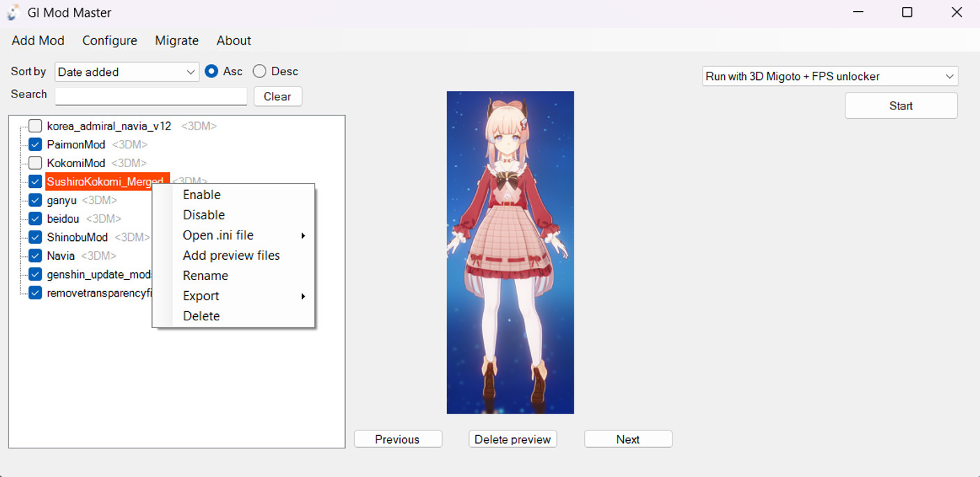Go to the Next preview image

pyautogui.click(x=627, y=439)
